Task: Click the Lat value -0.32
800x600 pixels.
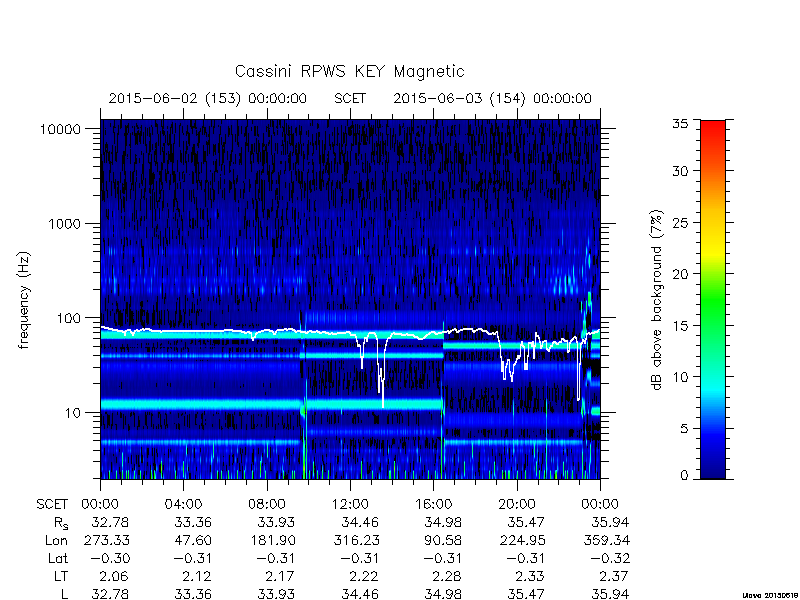Action: tap(610, 559)
